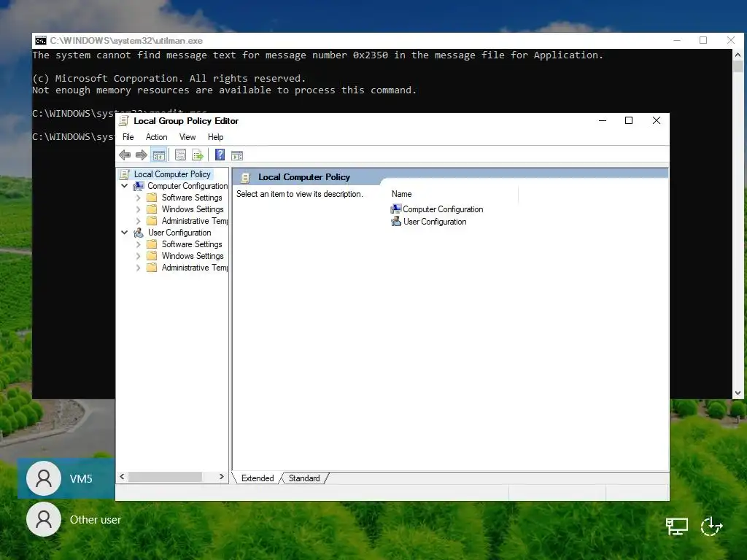Click the Ease of Access icon on lock screen
The image size is (747, 560).
click(712, 526)
